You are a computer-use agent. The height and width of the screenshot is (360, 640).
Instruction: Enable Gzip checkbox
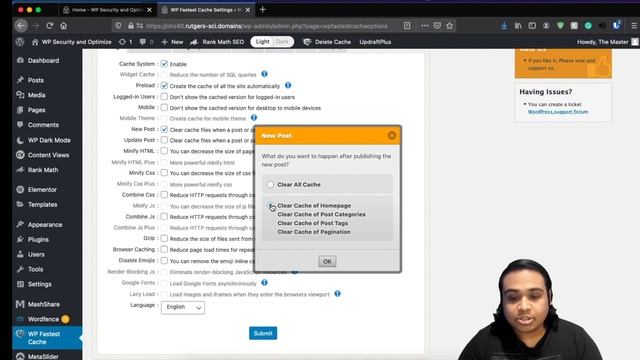coord(164,238)
